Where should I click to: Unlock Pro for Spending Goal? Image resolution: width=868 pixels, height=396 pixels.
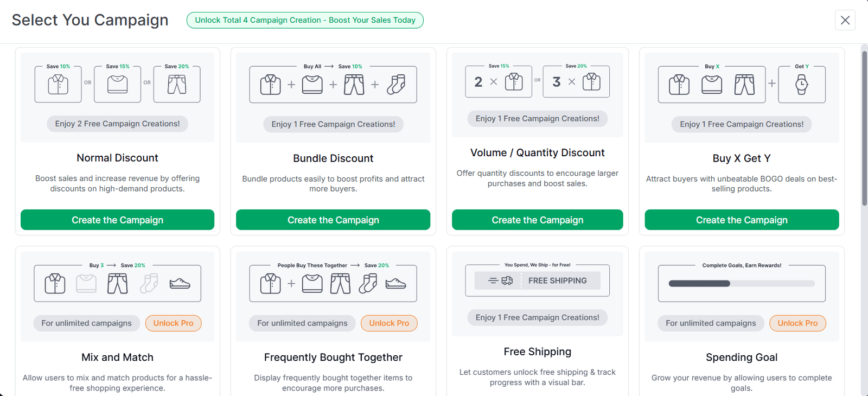797,323
